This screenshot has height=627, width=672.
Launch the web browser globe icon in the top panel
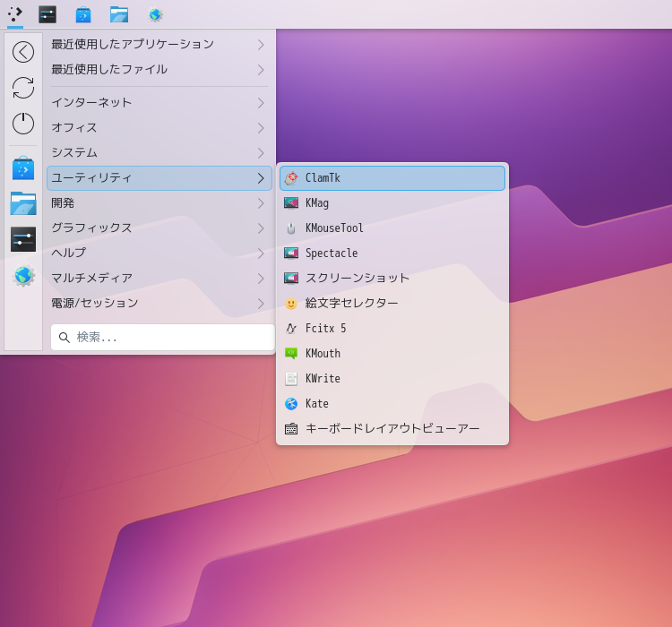click(x=155, y=14)
